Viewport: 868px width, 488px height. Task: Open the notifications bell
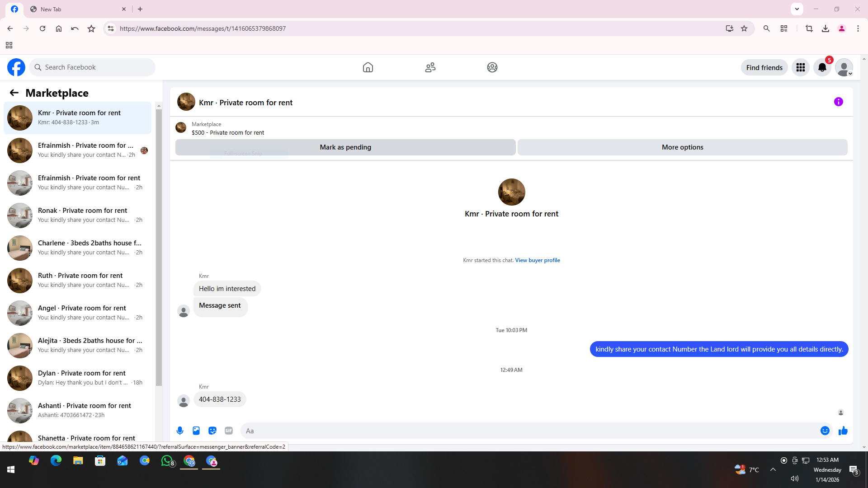(x=822, y=67)
